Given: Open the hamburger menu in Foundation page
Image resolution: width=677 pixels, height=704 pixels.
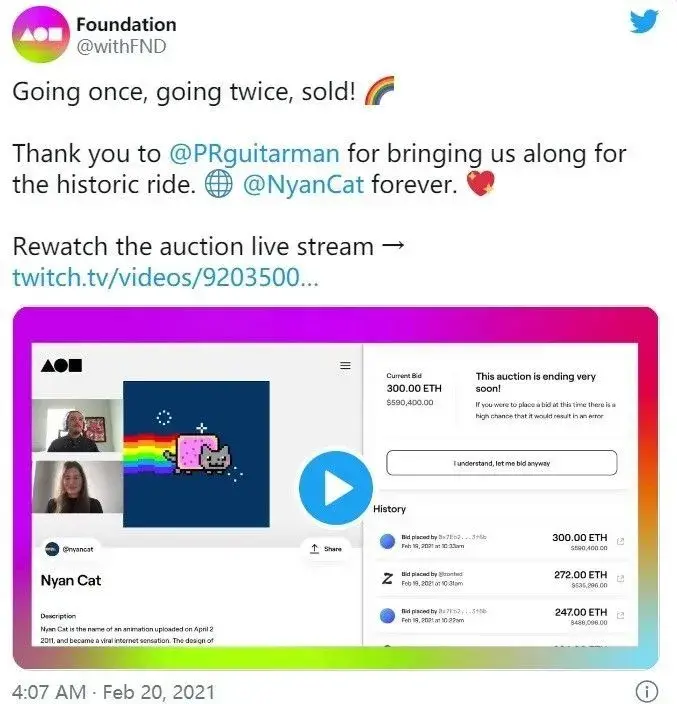Looking at the screenshot, I should 345,365.
